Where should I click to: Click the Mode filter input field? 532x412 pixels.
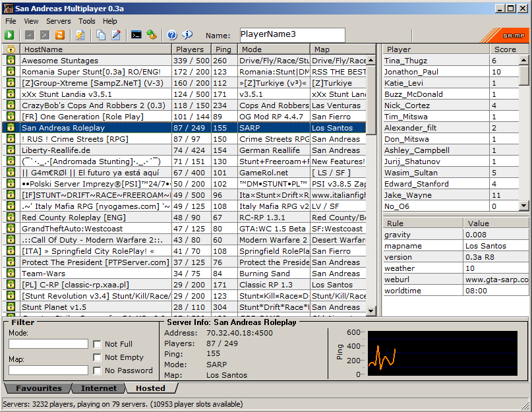(48, 344)
